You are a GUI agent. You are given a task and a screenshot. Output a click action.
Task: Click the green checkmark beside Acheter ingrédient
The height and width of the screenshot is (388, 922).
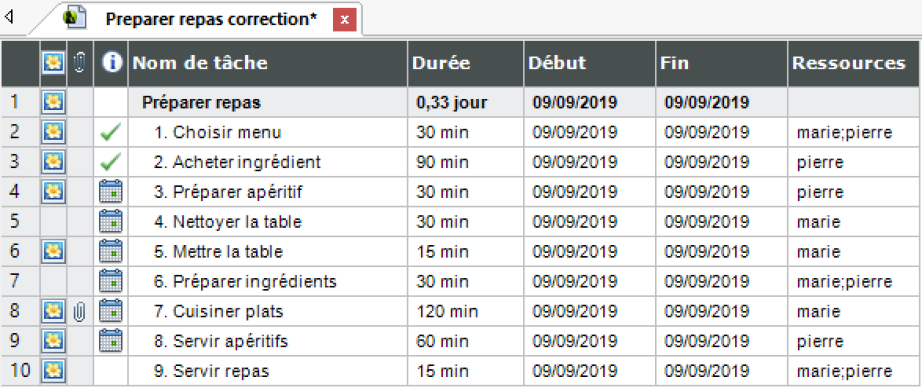click(111, 162)
